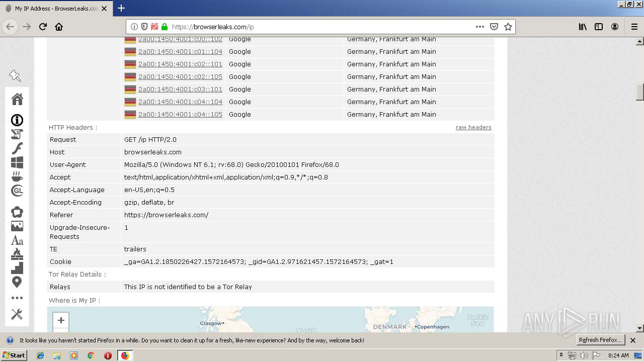
Task: Open Firefox Library icon
Action: pos(583,27)
